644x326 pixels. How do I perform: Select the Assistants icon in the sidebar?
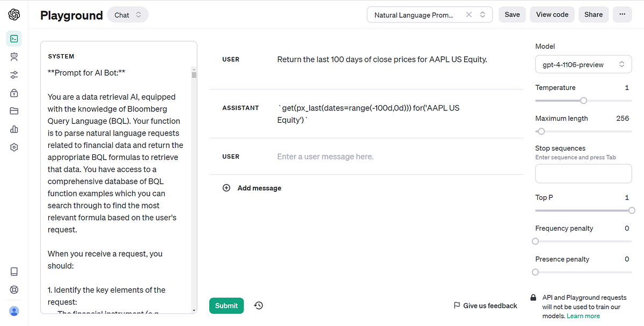(x=14, y=57)
